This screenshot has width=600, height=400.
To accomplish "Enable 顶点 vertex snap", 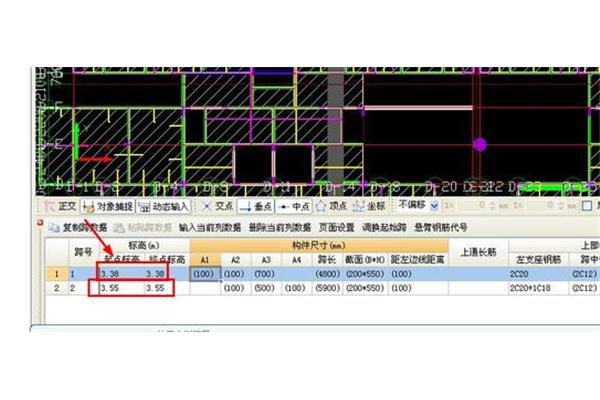I will pos(331,207).
